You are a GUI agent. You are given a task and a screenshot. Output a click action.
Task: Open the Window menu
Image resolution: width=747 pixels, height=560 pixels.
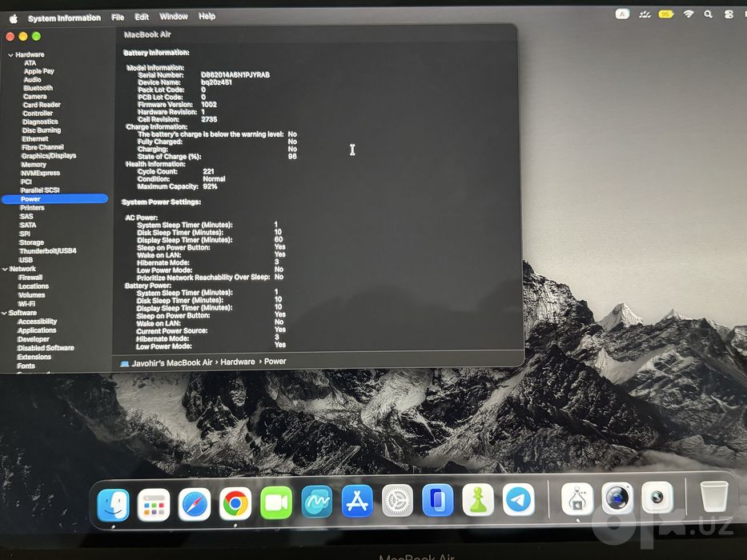coord(174,16)
